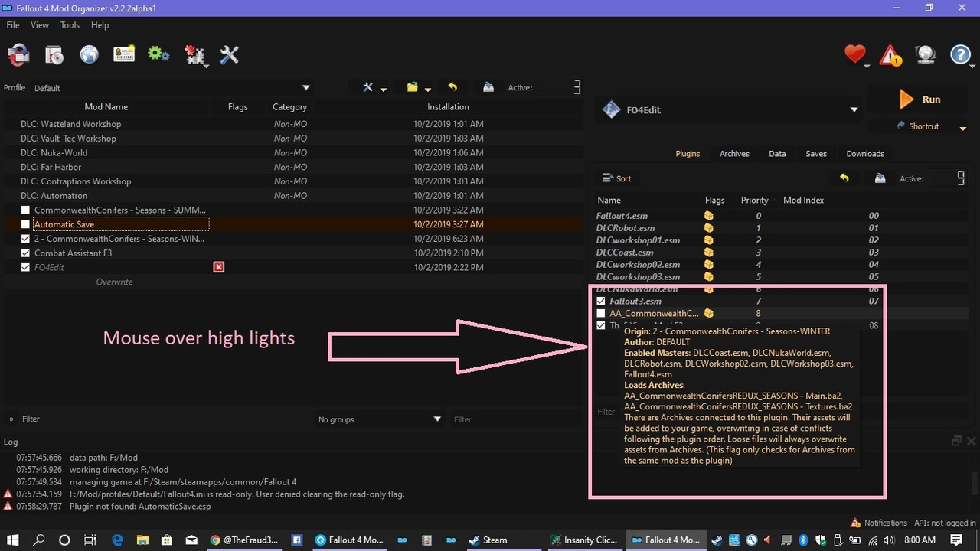980x551 pixels.
Task: Click the mod list tools wrench icon
Action: click(x=367, y=87)
